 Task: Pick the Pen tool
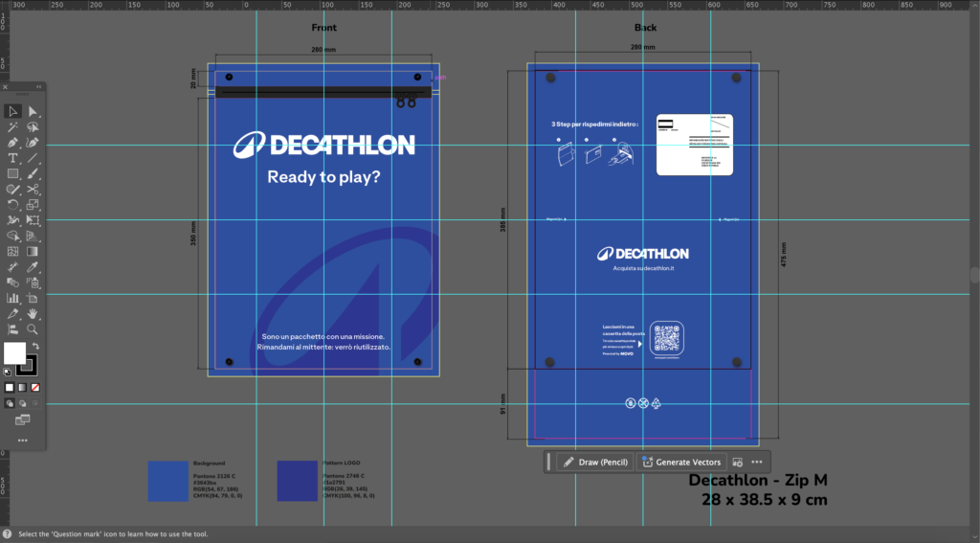(12, 143)
